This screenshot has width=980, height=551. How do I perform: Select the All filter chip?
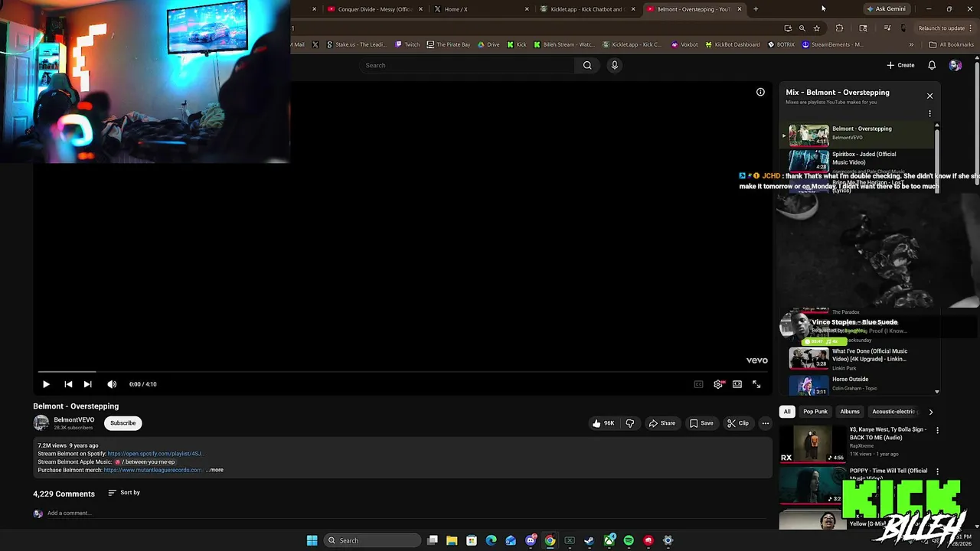786,412
